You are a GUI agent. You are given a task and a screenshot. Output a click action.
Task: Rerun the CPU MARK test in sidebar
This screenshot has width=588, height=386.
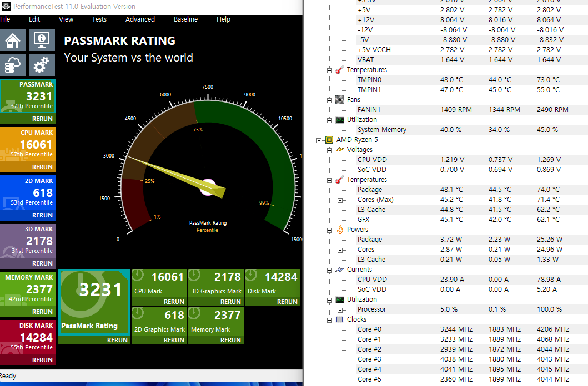[42, 167]
